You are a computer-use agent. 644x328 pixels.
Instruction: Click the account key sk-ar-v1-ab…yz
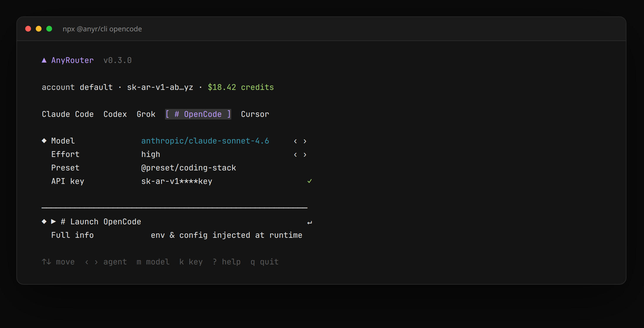(160, 87)
